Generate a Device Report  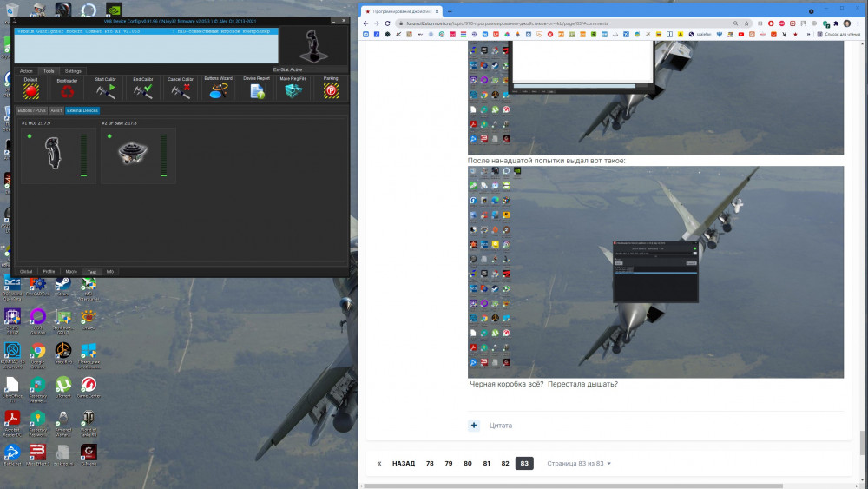257,91
